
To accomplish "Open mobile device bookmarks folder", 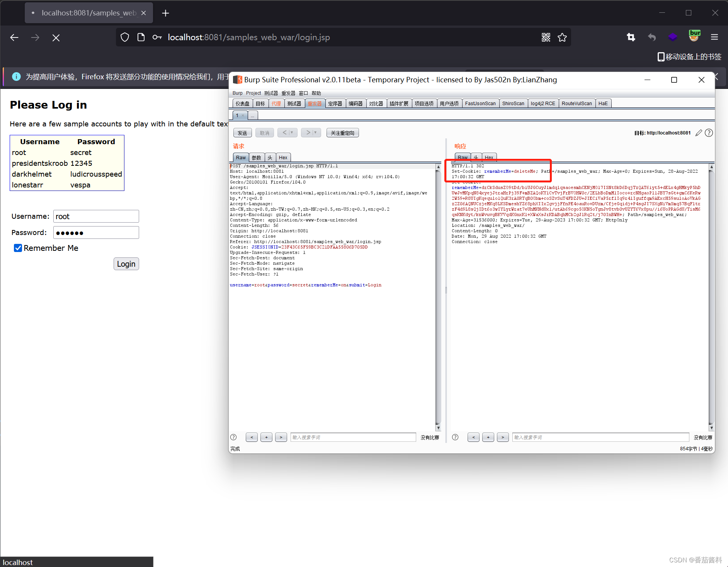I will (690, 57).
